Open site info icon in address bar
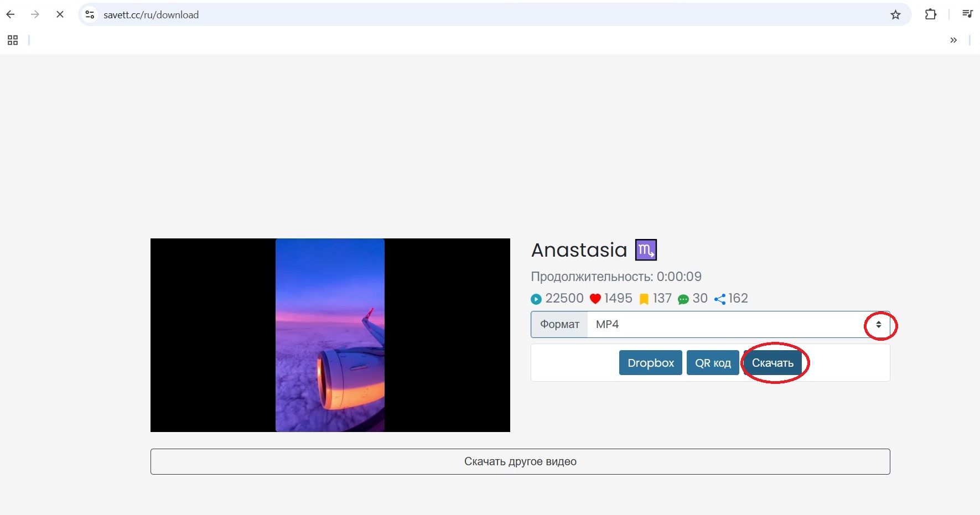Screen dimensions: 980x515 point(90,15)
